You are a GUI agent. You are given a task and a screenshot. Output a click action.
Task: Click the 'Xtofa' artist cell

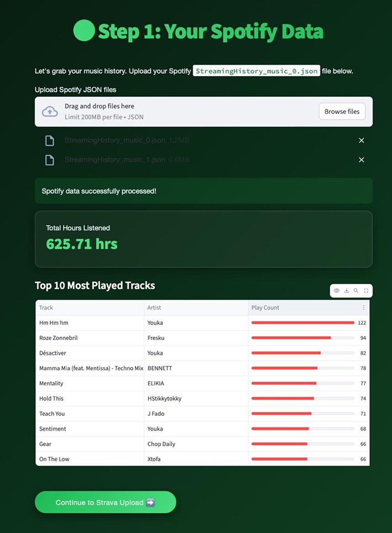tap(196, 459)
